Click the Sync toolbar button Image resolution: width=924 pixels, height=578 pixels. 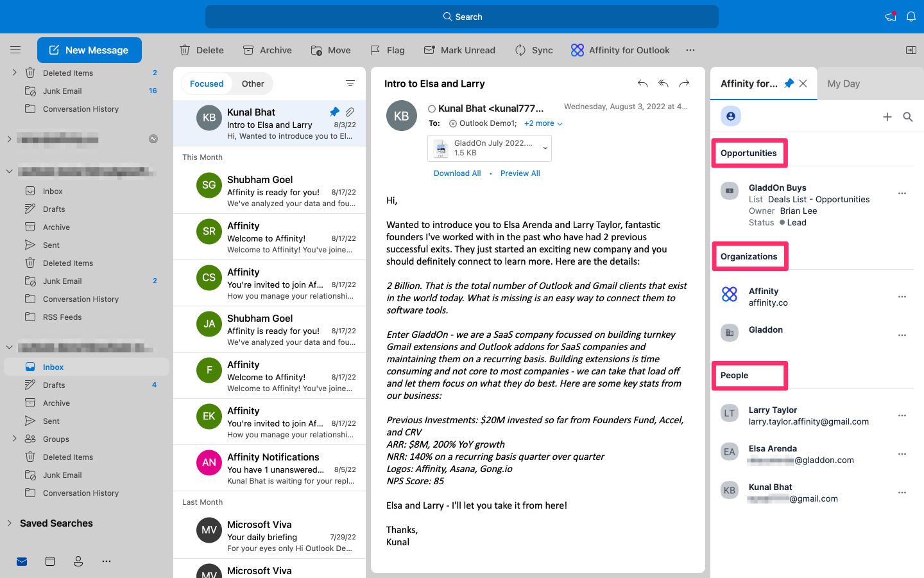coord(534,50)
